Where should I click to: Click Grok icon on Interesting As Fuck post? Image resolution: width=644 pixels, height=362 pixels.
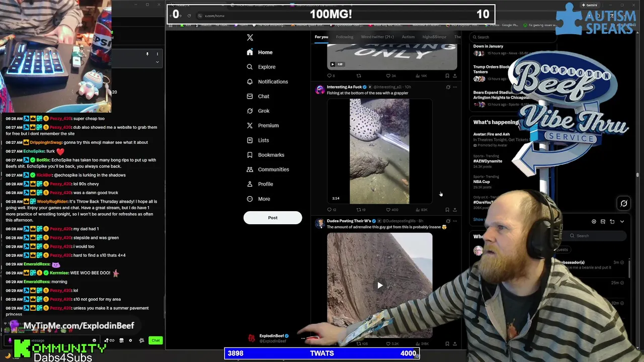[x=448, y=87]
